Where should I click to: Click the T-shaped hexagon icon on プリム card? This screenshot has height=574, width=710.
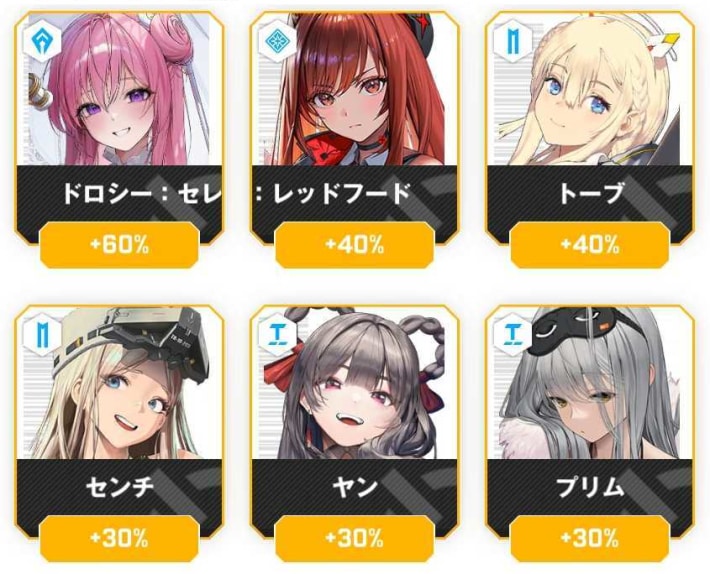[513, 334]
